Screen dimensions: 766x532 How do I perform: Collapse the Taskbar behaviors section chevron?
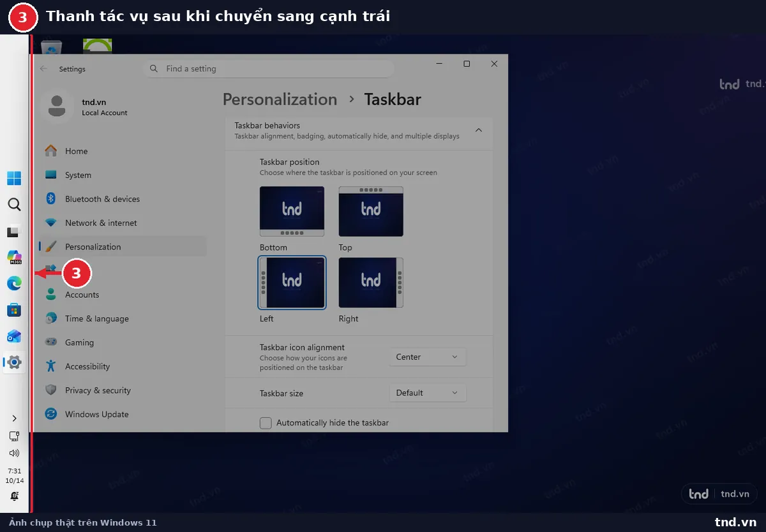tap(478, 130)
